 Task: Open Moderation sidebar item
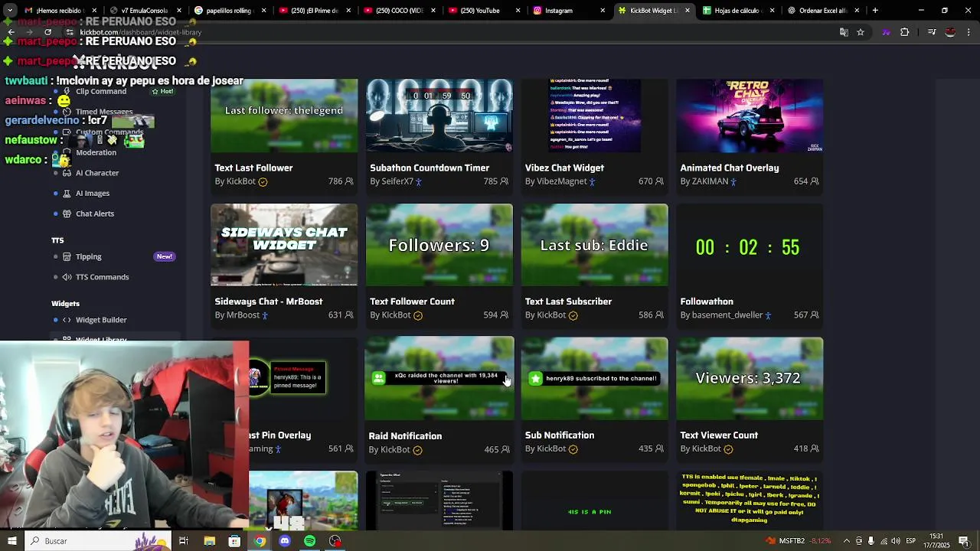pos(96,152)
